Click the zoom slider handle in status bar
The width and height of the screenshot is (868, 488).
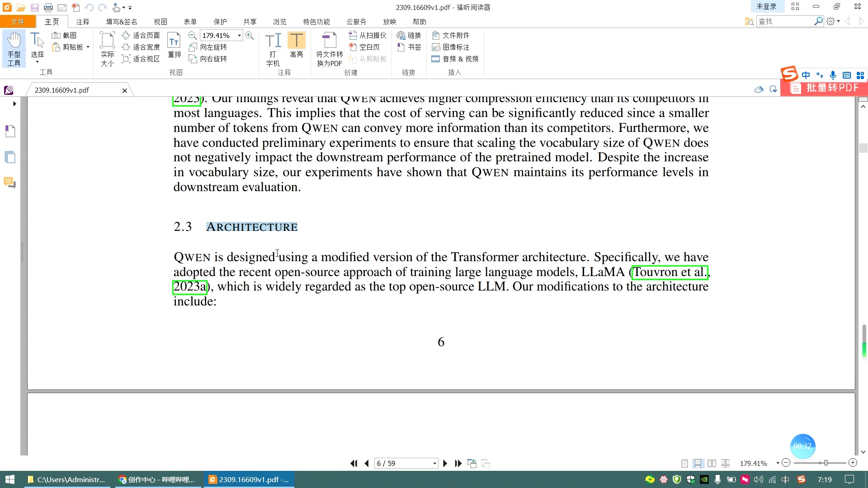click(x=826, y=463)
